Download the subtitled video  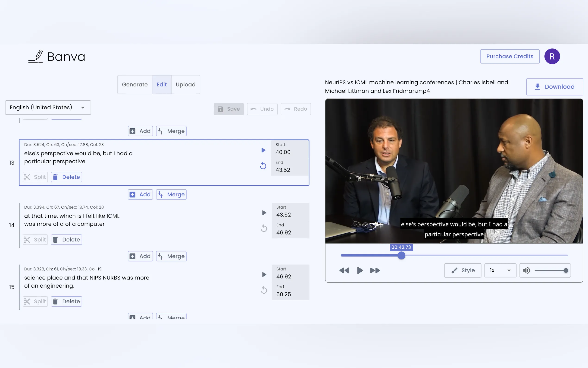554,87
